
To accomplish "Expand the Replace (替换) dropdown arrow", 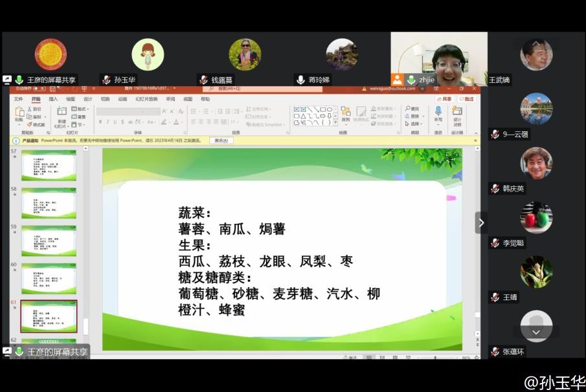I will (x=422, y=116).
